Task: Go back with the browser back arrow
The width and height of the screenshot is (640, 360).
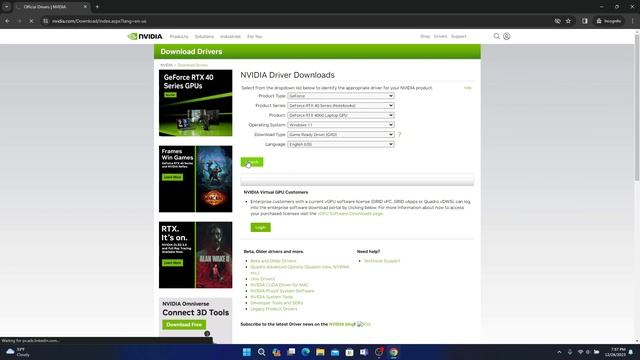Action: tap(8, 21)
